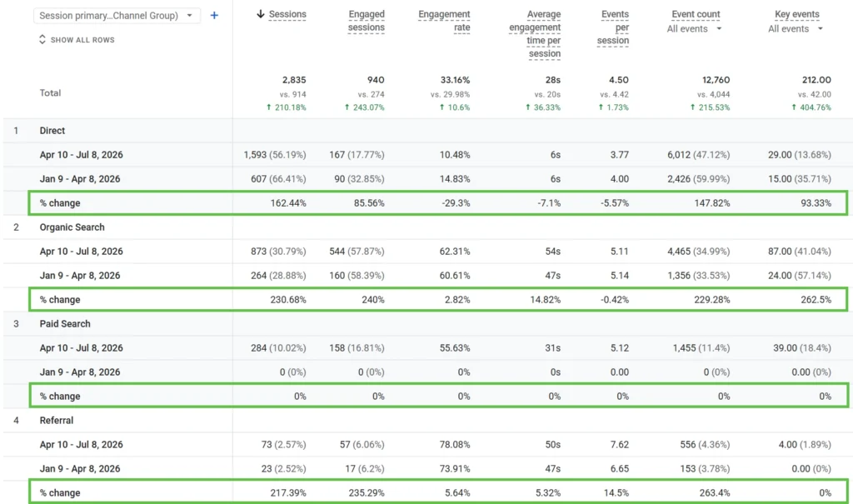Click the Total row label
The width and height of the screenshot is (853, 504).
tap(50, 93)
